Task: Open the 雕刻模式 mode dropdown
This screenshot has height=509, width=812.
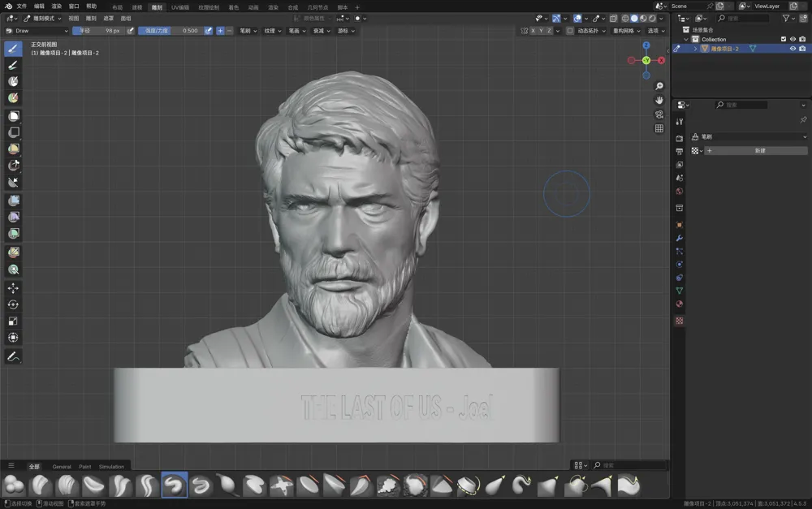Action: pyautogui.click(x=42, y=18)
